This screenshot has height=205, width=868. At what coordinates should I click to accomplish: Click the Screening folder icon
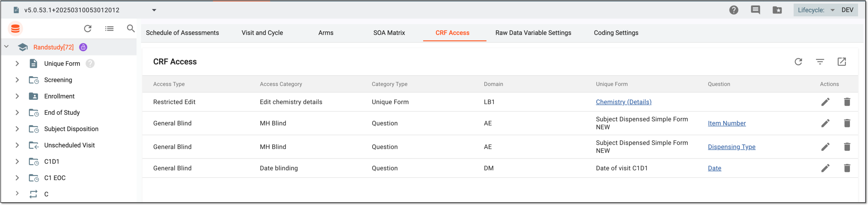tap(34, 80)
